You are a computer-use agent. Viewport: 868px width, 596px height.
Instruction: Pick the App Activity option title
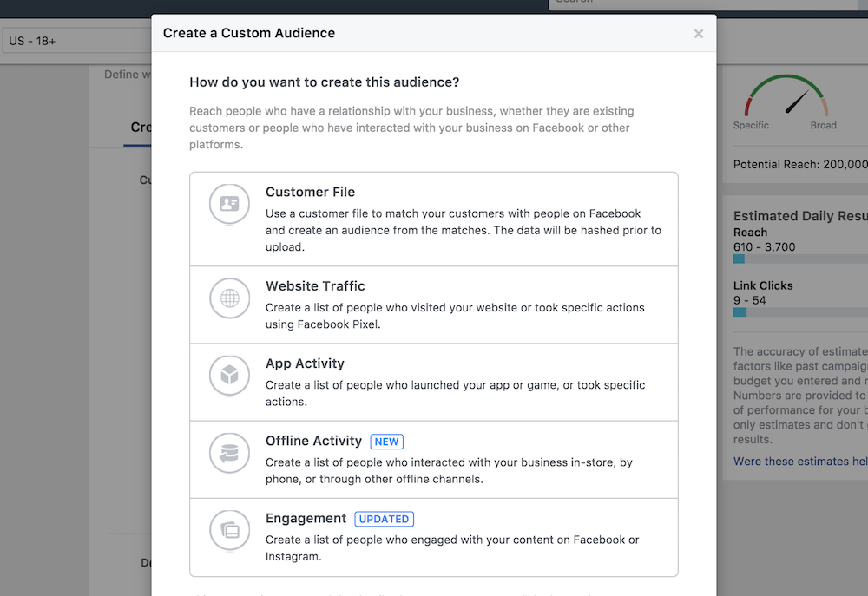tap(305, 363)
